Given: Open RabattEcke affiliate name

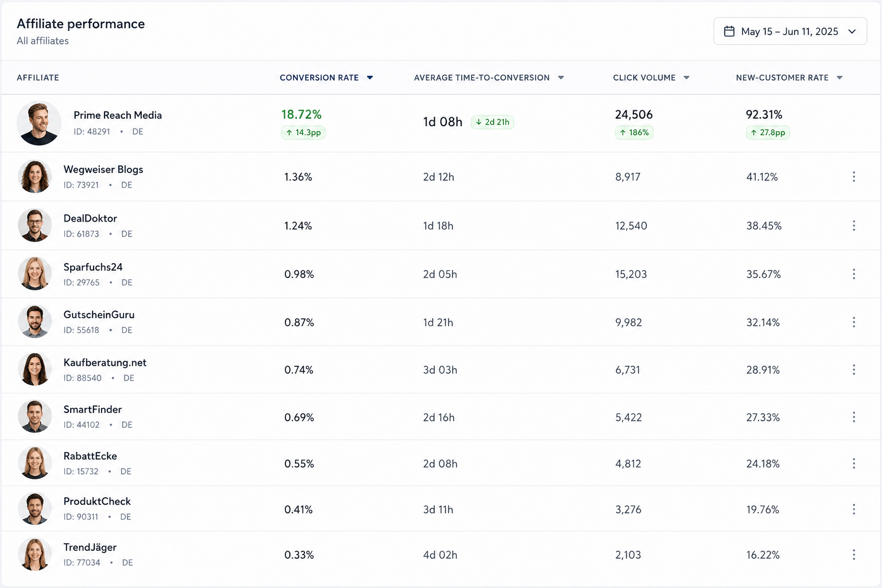Looking at the screenshot, I should (90, 456).
